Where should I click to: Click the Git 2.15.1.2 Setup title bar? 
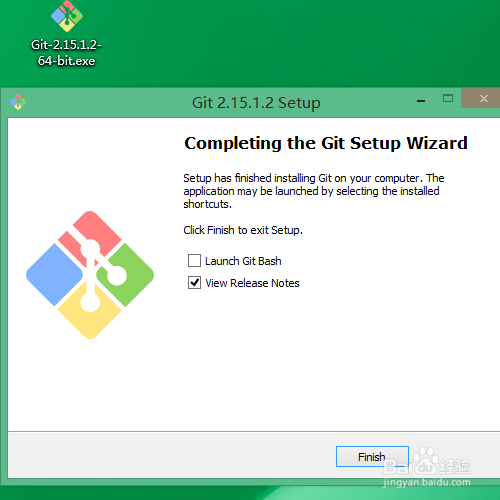point(256,103)
